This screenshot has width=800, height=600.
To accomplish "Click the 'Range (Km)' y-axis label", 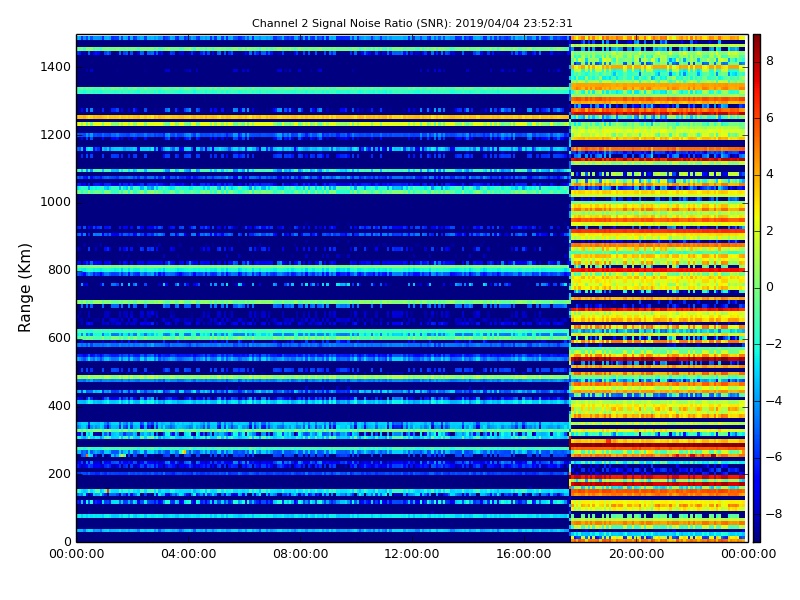I will coord(24,288).
